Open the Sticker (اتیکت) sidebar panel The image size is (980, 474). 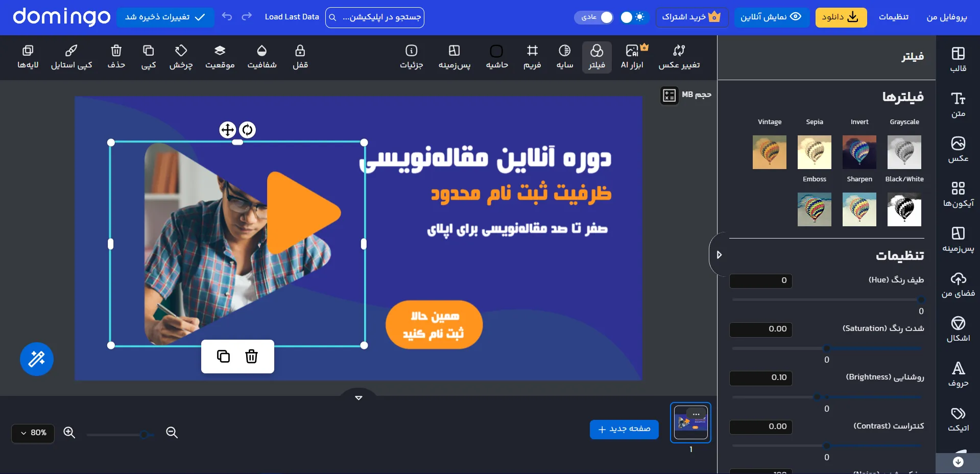tap(958, 419)
